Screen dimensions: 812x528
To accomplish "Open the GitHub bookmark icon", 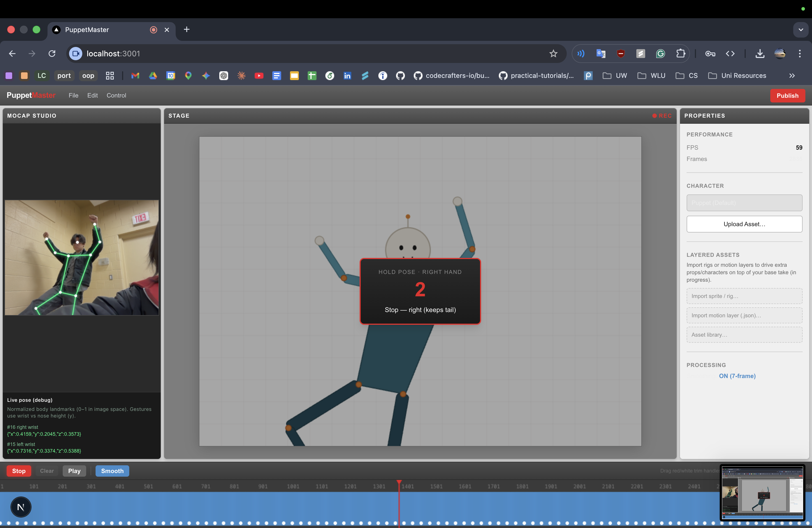I will [x=400, y=75].
